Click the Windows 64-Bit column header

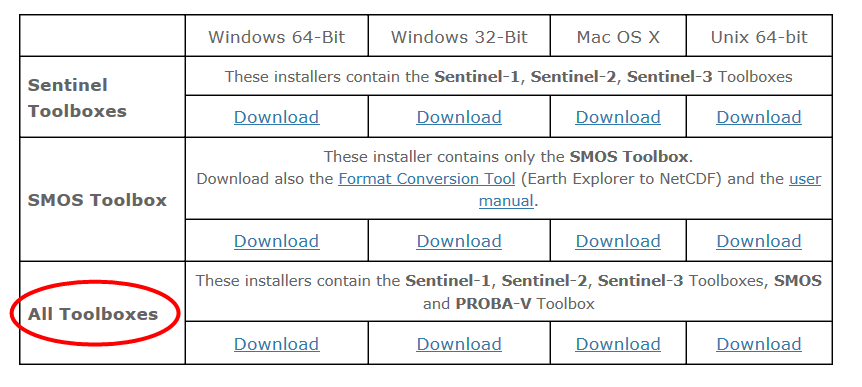pos(277,37)
